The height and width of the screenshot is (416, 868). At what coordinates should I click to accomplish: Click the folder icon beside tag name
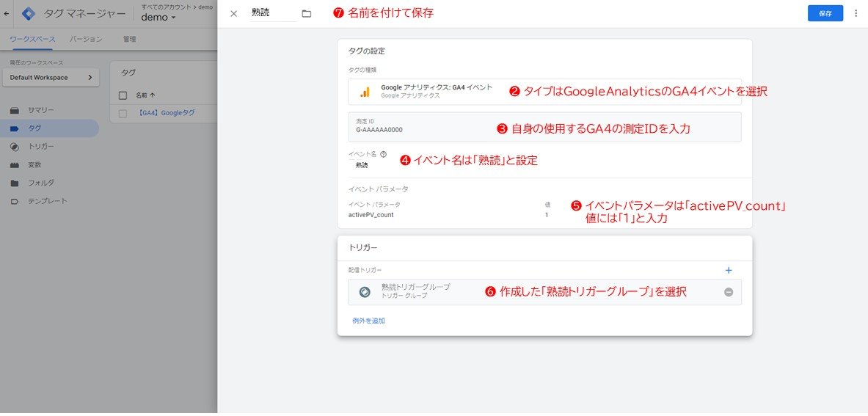coord(307,14)
